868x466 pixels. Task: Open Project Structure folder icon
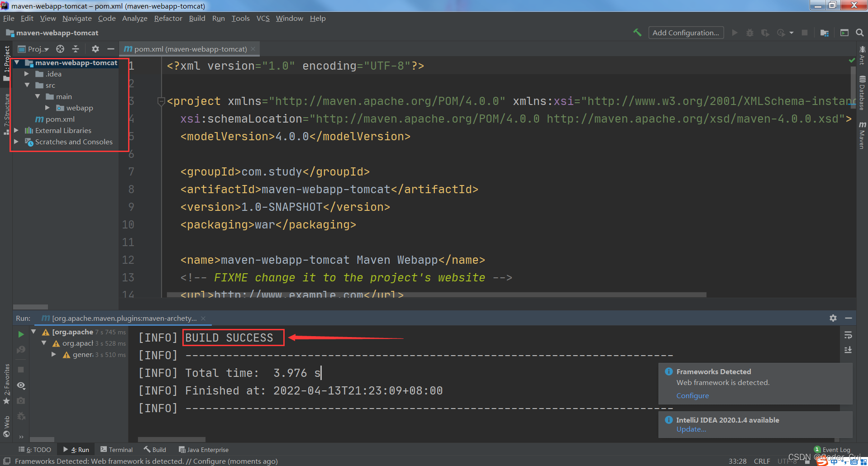pos(825,33)
